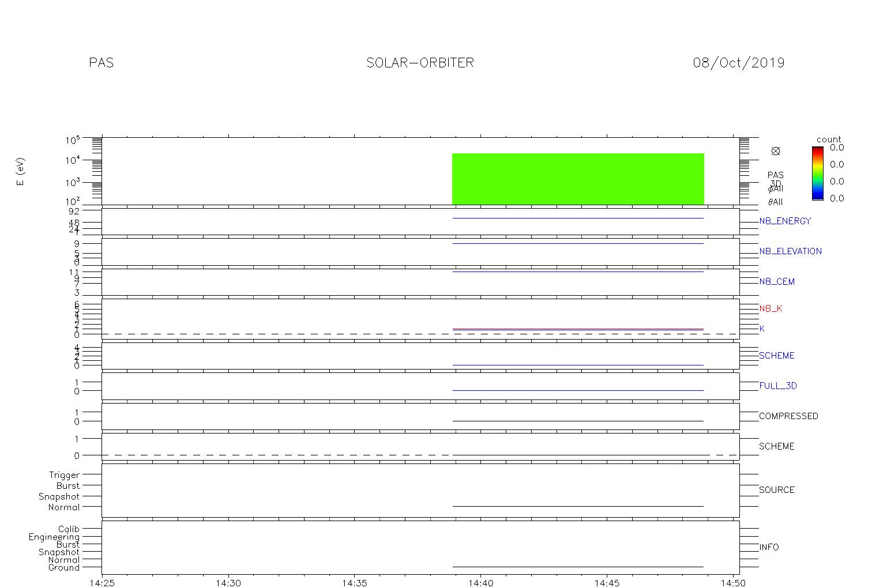Click the FULL_3D panel label
The height and width of the screenshot is (588, 872).
tap(778, 386)
